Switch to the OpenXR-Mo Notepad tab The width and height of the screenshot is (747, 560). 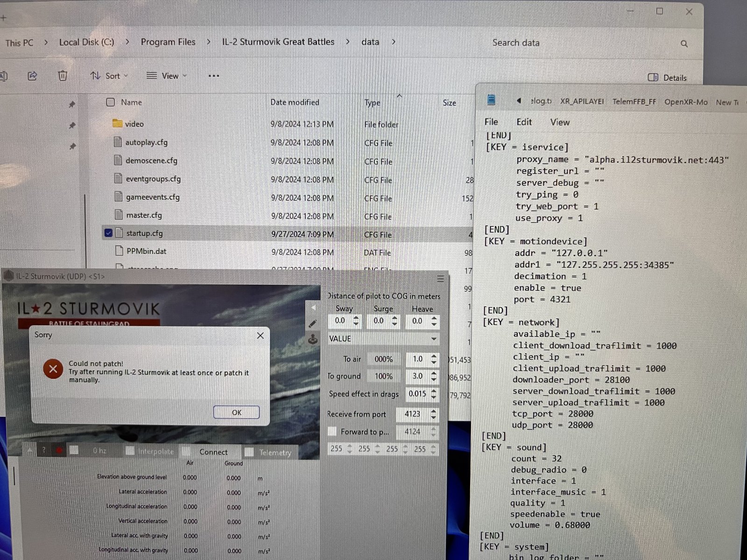(686, 102)
